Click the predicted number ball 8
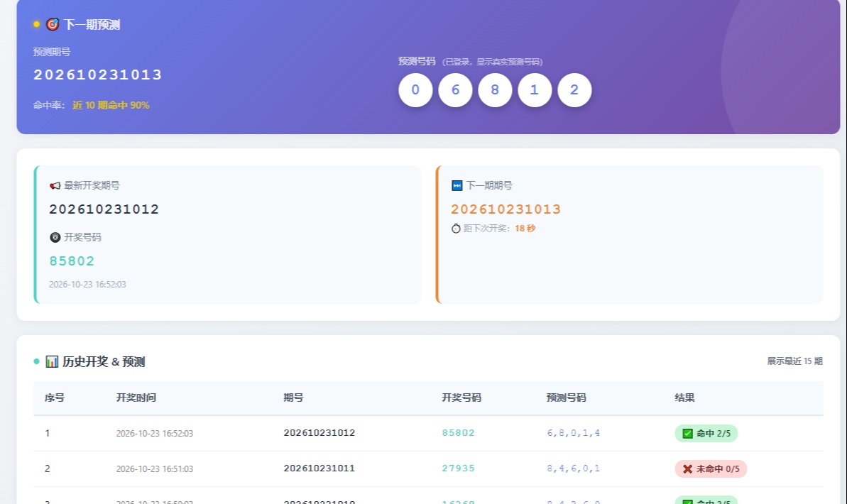The width and height of the screenshot is (847, 504). pyautogui.click(x=495, y=89)
